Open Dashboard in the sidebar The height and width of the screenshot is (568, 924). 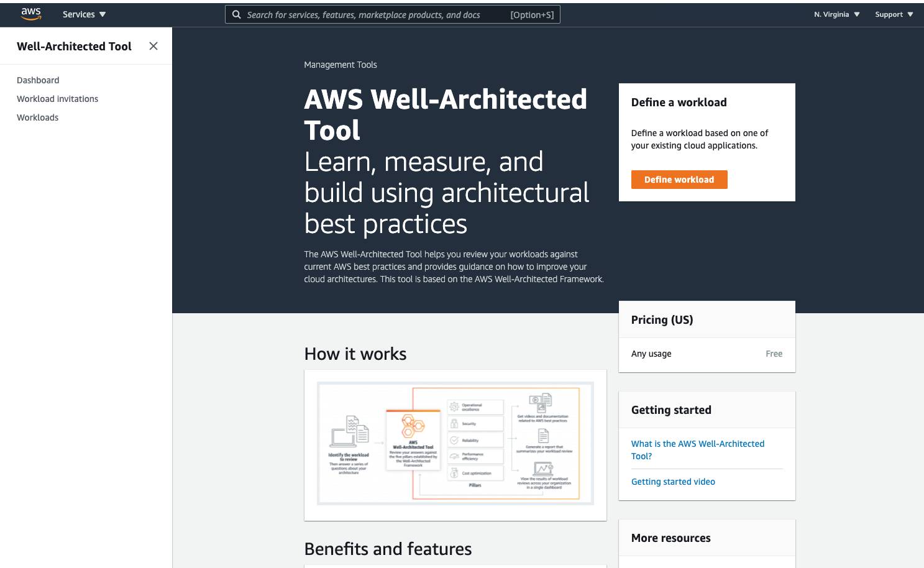click(38, 80)
